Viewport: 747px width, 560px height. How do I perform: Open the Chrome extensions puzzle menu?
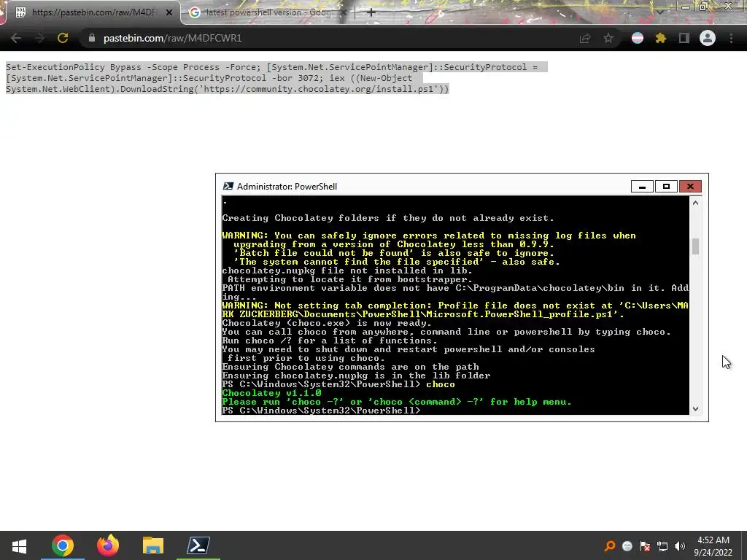click(x=661, y=38)
